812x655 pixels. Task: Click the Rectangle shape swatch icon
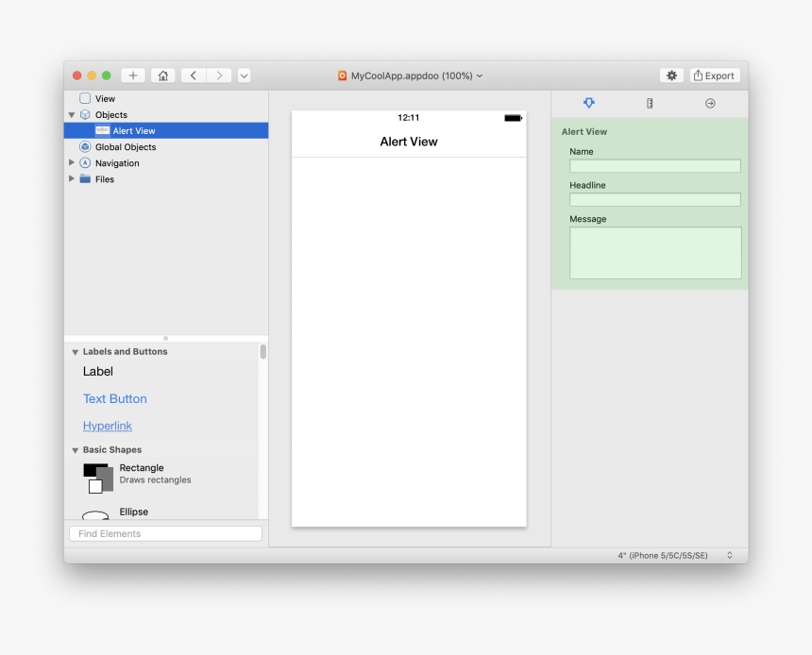pyautogui.click(x=97, y=478)
